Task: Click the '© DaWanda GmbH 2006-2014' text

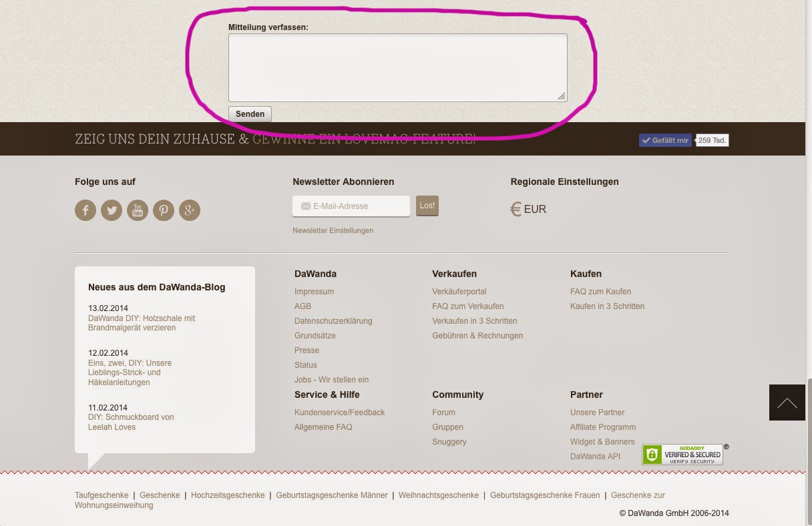Action: pyautogui.click(x=674, y=513)
